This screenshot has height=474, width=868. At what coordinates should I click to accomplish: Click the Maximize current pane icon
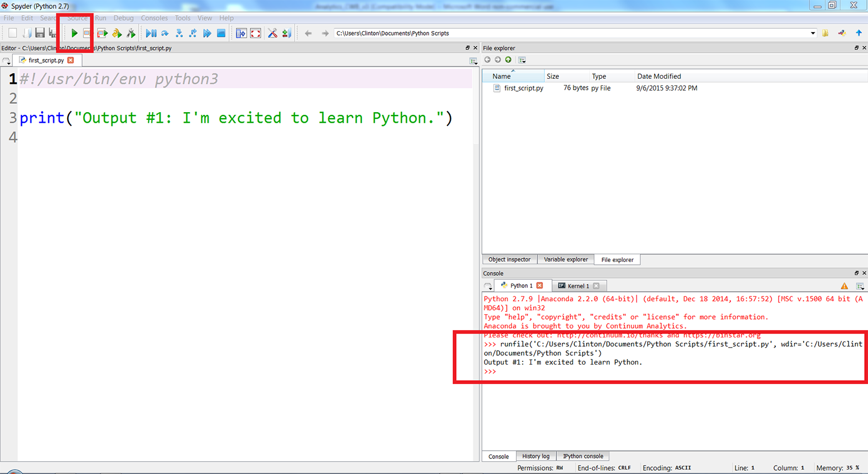tap(241, 33)
